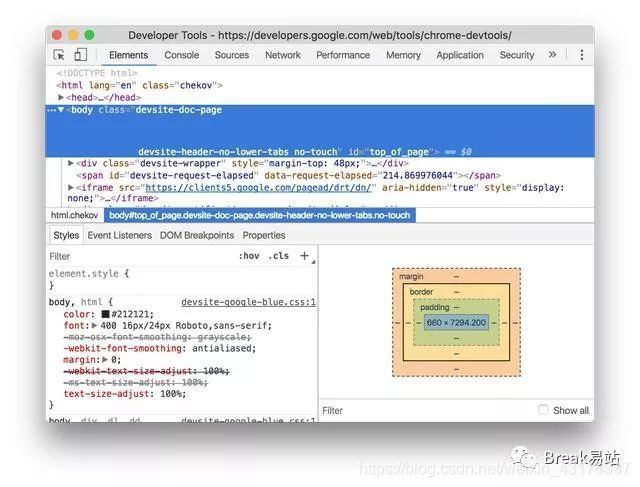Click the -webkit-font-smoothing: antialiased declaration
This screenshot has width=640, height=487.
click(160, 348)
